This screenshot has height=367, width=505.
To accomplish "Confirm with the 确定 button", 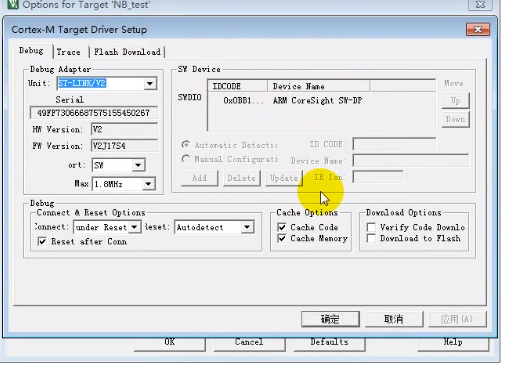I will [x=330, y=319].
